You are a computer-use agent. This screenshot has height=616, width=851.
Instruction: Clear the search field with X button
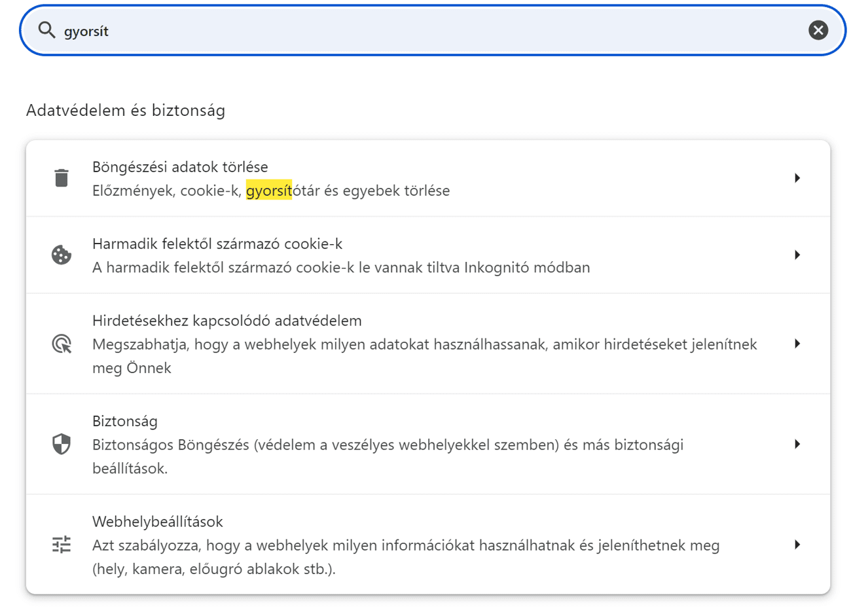click(x=818, y=30)
